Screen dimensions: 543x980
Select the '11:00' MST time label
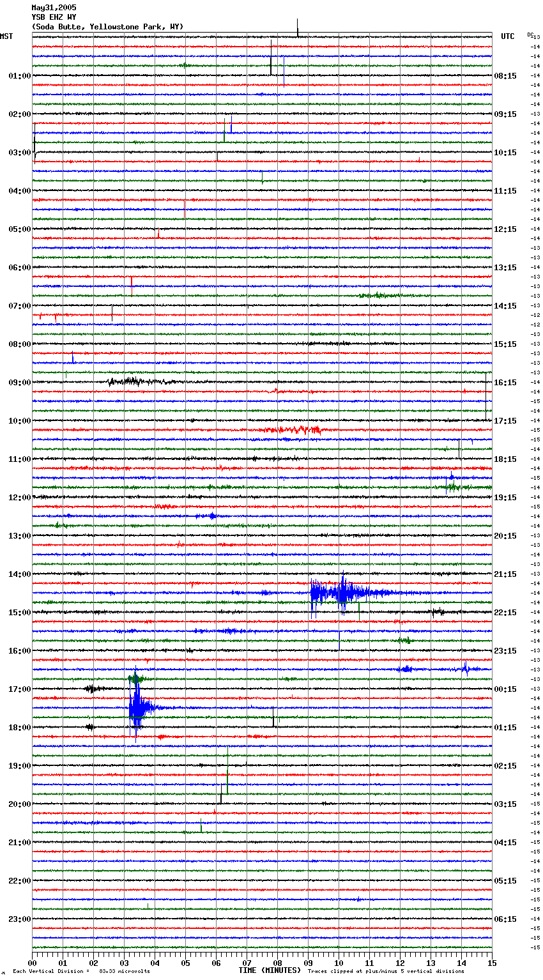tap(20, 459)
